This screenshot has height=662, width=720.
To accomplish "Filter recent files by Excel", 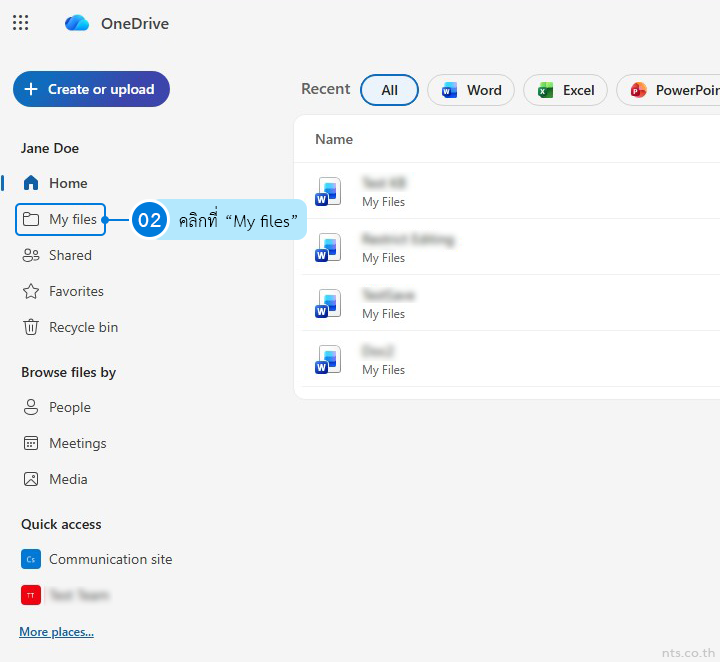I will 565,90.
